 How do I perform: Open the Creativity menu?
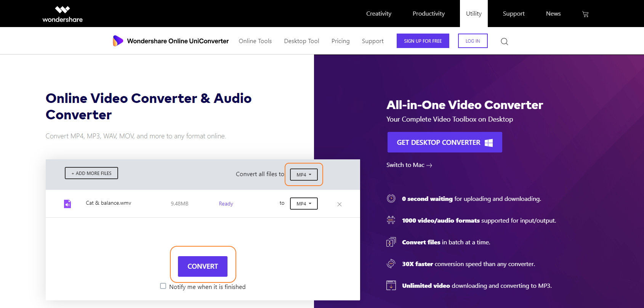(x=378, y=14)
